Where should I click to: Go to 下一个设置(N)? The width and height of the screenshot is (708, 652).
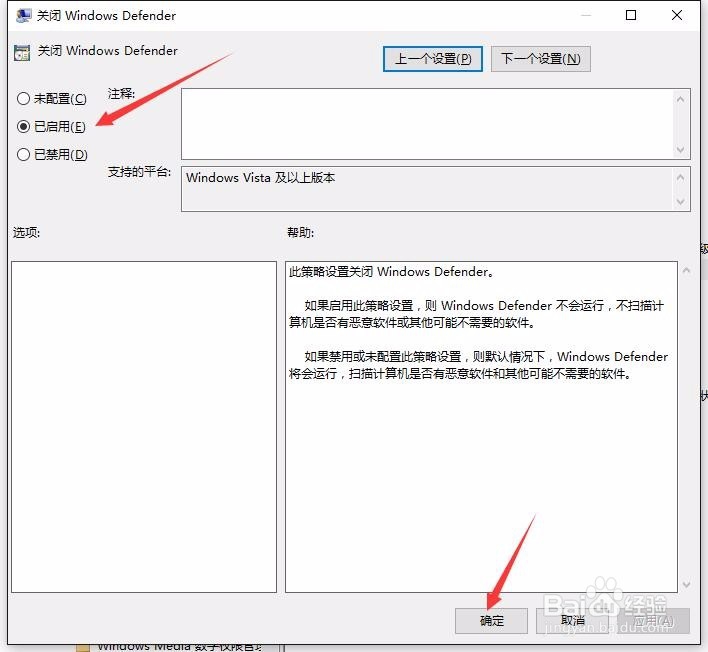coord(540,59)
